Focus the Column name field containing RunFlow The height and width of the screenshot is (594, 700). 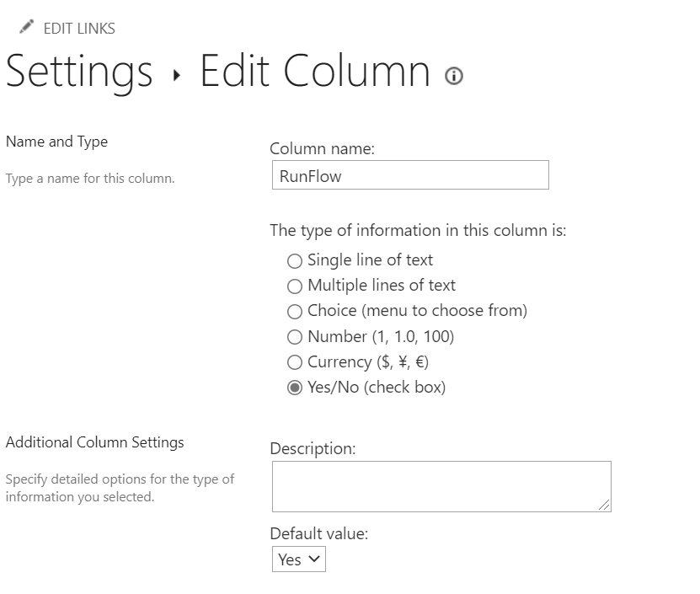coord(409,175)
